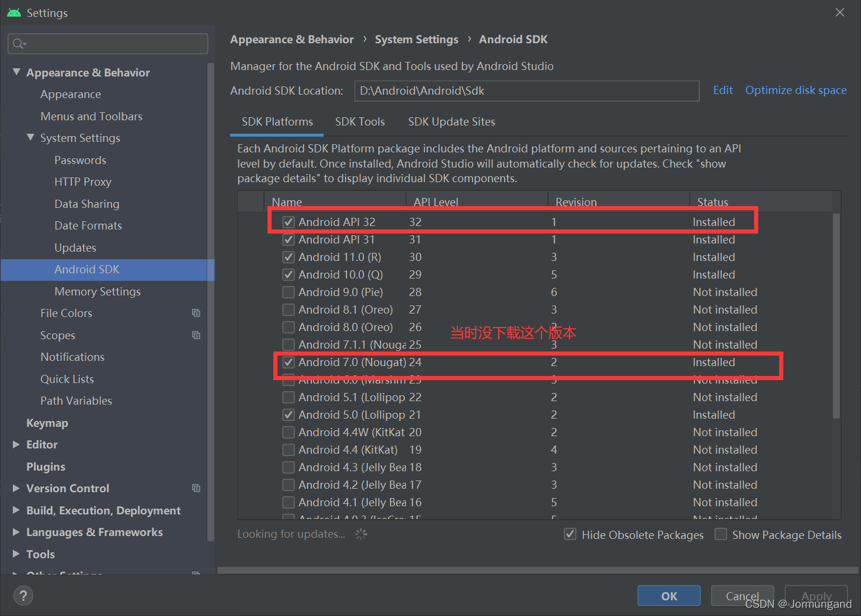The image size is (861, 616).
Task: Click the Android Studio logo icon
Action: pyautogui.click(x=13, y=12)
